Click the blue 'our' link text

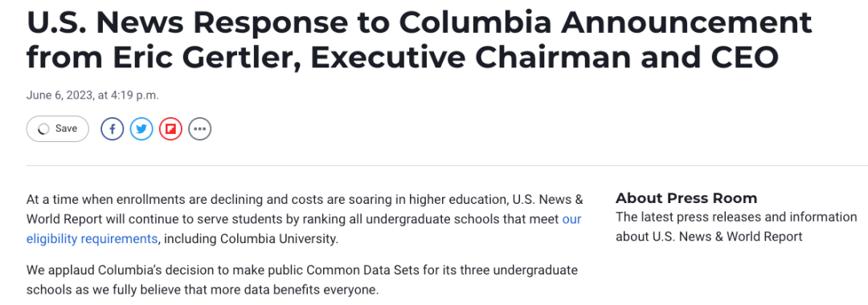point(572,219)
